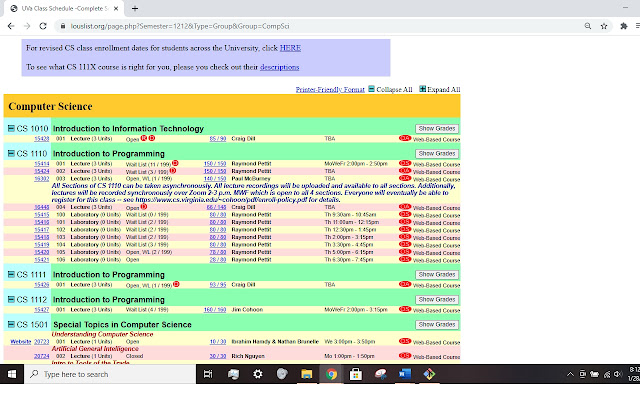Select instructor name Paul McBurney

251,178
